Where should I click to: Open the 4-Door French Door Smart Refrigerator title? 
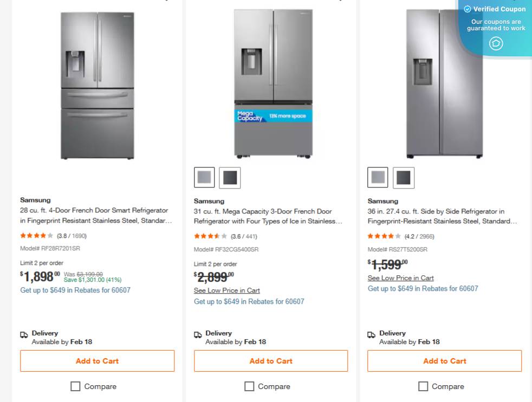(x=94, y=215)
